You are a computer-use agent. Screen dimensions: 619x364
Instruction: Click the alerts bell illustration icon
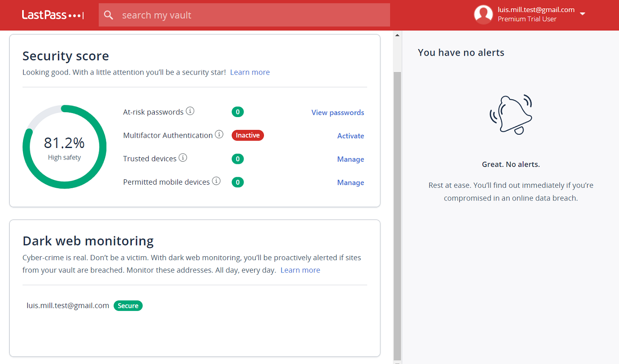point(511,114)
